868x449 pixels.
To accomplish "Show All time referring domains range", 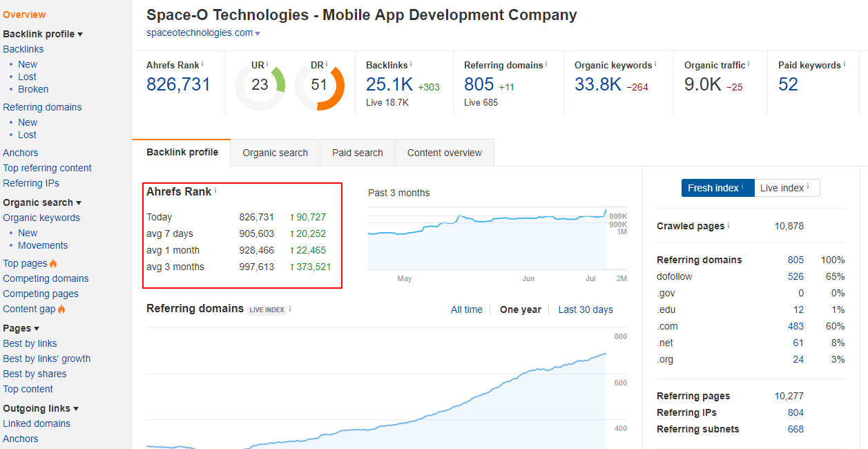I will [x=467, y=309].
